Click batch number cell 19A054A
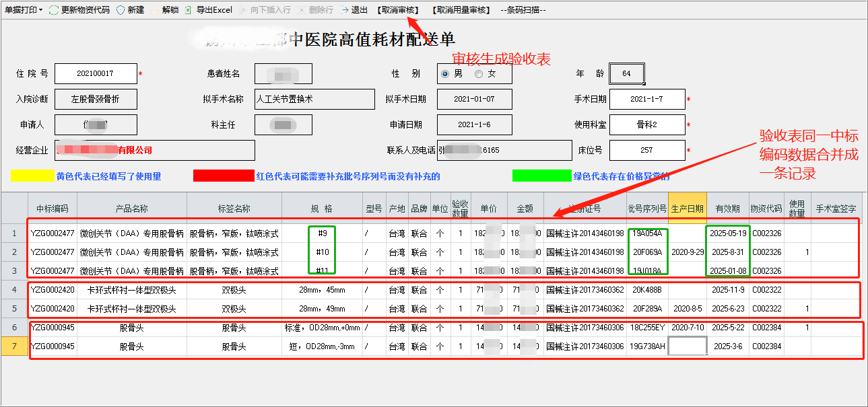 coord(647,233)
